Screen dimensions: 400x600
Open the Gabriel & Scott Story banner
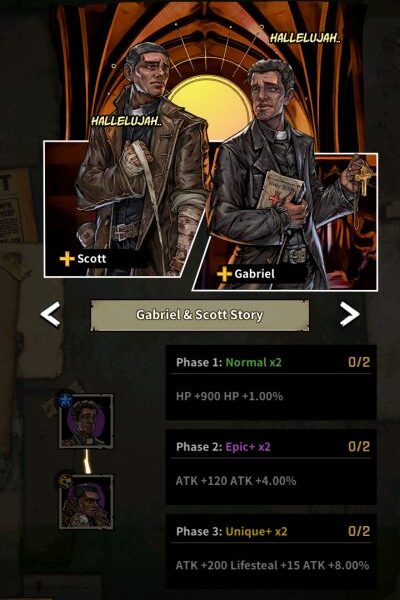click(x=199, y=315)
